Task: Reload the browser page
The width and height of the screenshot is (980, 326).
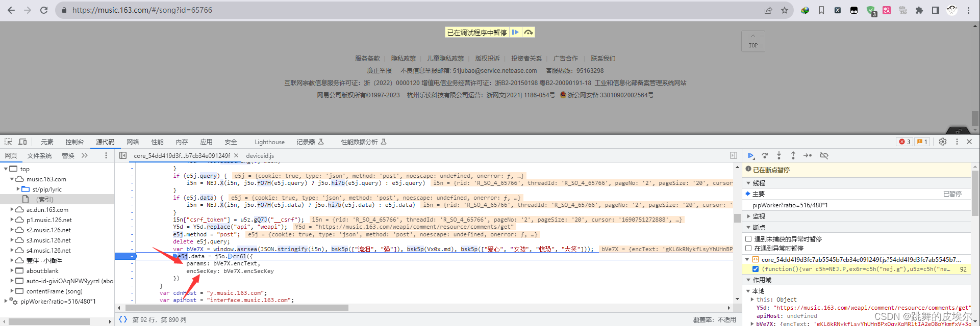Action: pos(44,10)
